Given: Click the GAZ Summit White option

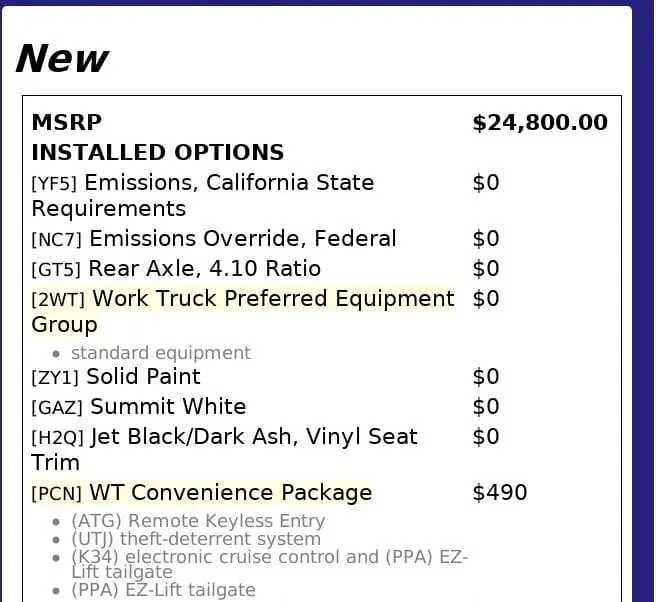Looking at the screenshot, I should (139, 407).
